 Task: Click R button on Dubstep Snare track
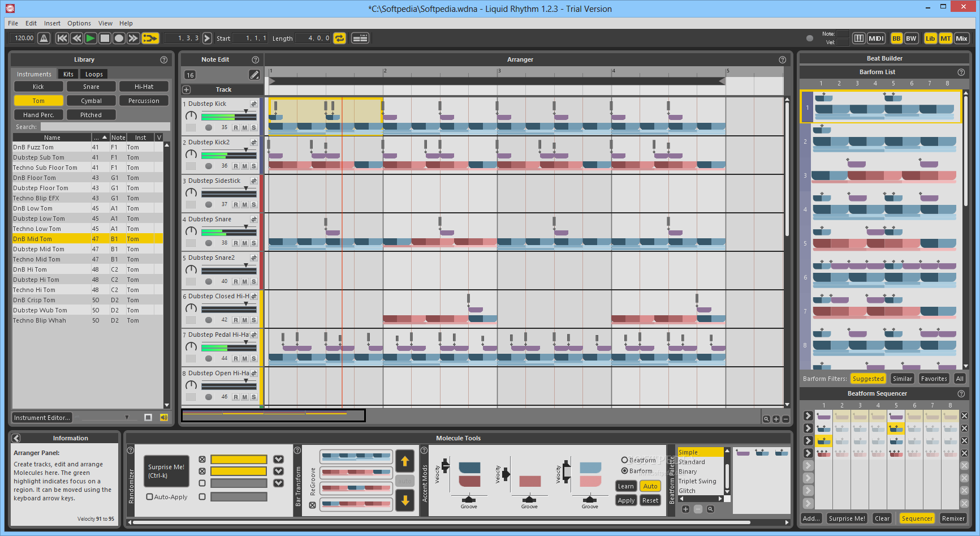click(236, 243)
